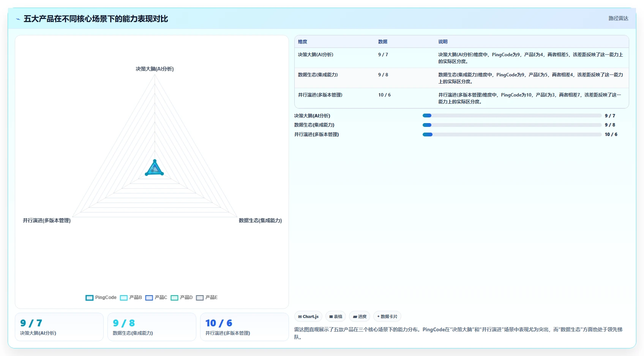This screenshot has height=356, width=644.
Task: Open the 9 / 8 数据生态 stat card
Action: tap(152, 327)
